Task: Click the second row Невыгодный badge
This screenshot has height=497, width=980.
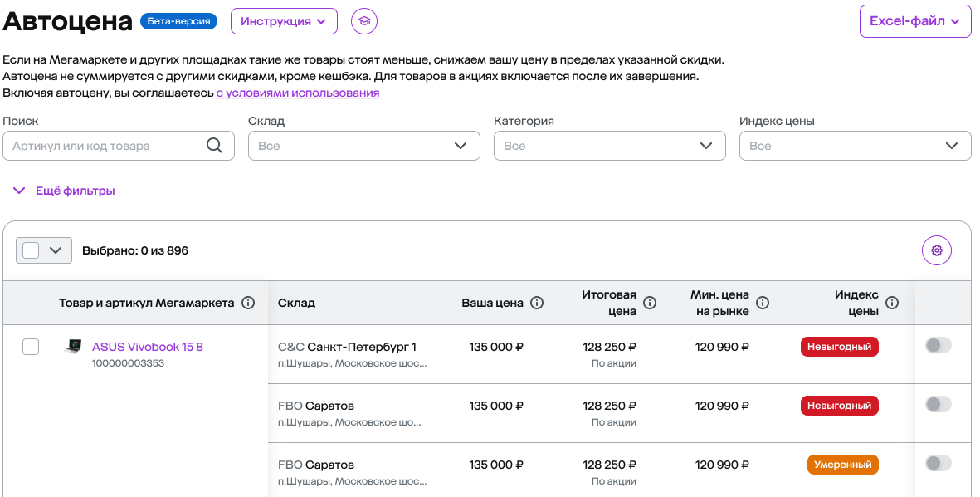Action: [839, 406]
